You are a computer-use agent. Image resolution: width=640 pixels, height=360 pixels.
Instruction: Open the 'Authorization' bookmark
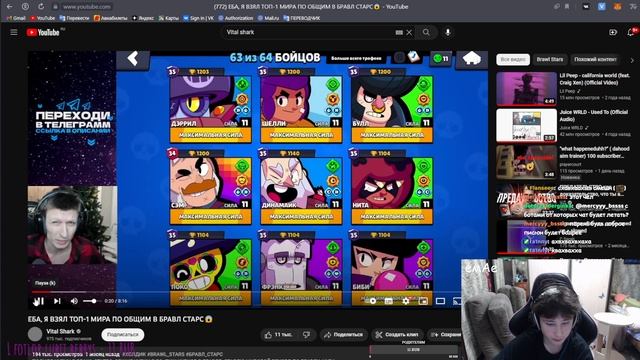(x=236, y=18)
